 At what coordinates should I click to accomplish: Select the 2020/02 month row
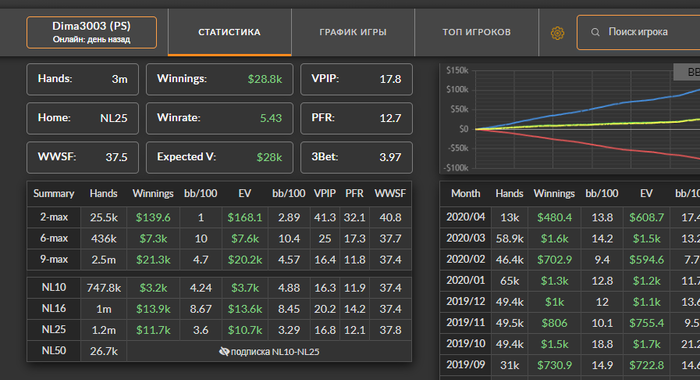(466, 259)
